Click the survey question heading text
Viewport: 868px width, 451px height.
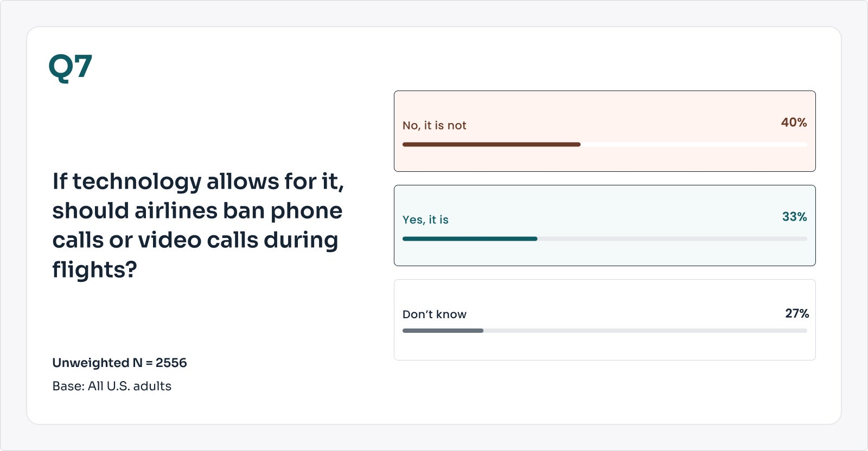tap(198, 225)
